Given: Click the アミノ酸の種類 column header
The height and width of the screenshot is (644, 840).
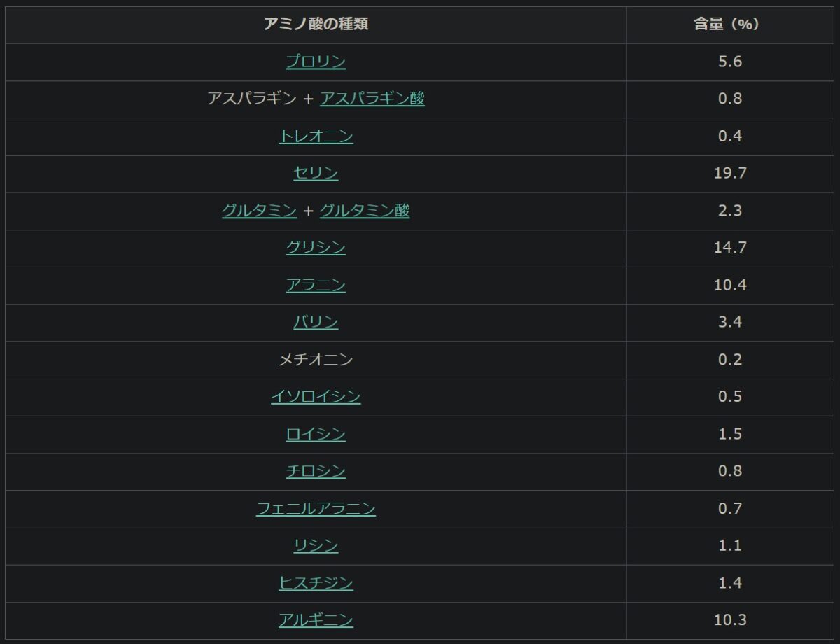Looking at the screenshot, I should 316,24.
